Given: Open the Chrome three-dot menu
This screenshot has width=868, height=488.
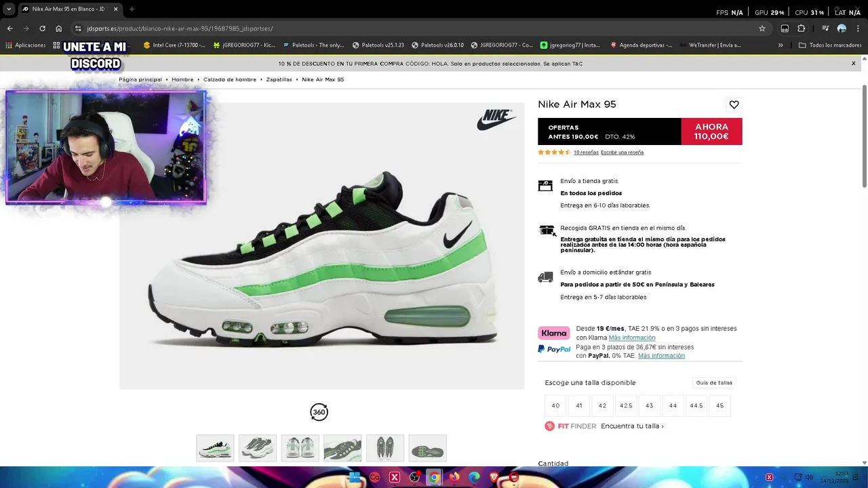Looking at the screenshot, I should (858, 28).
